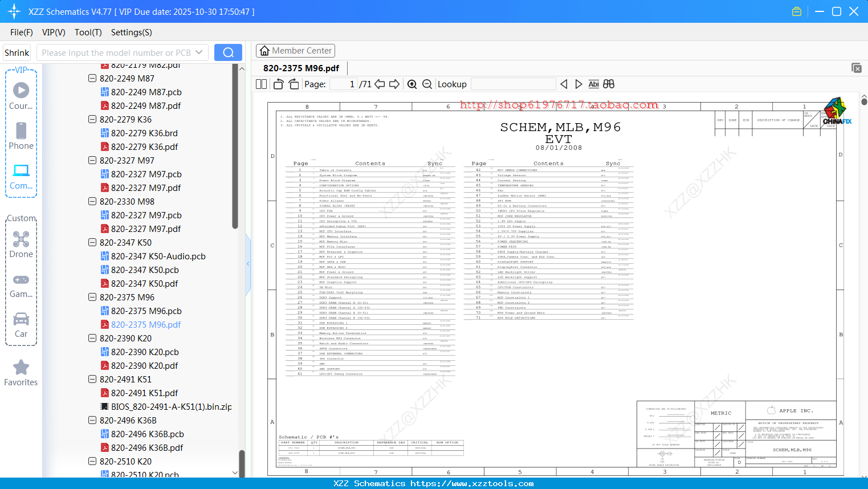Viewport: 868px width, 489px height.
Task: Zoom in on the schematic page
Action: [412, 84]
